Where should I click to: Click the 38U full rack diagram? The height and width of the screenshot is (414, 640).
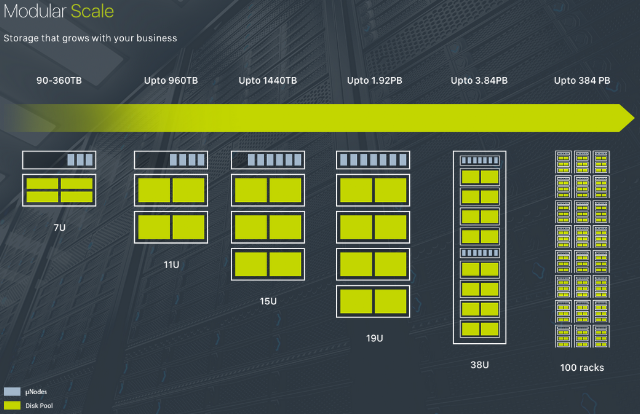tap(480, 247)
